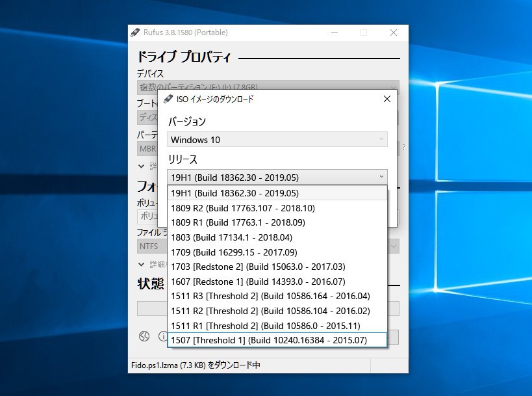
Task: Expand the advanced drive properties chevron
Action: pyautogui.click(x=142, y=166)
